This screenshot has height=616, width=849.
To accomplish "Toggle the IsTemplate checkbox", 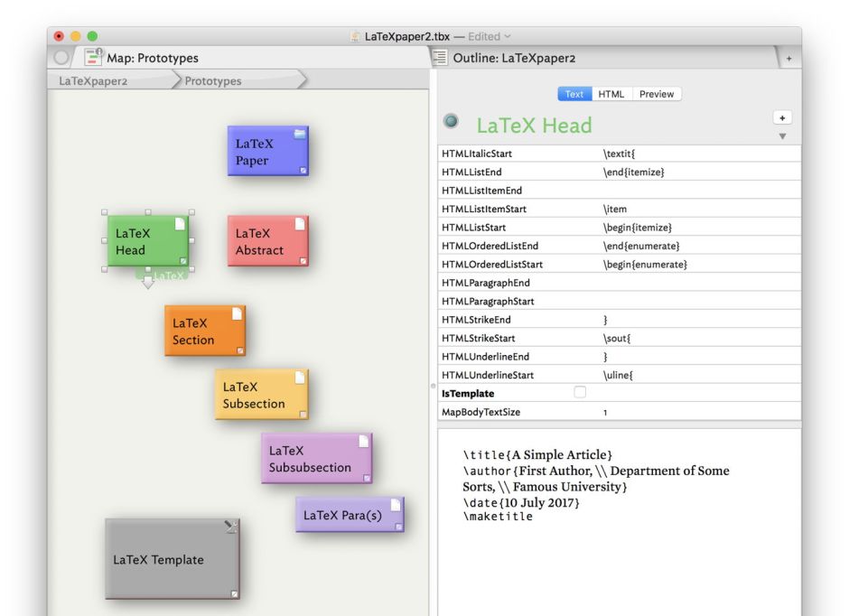I will pyautogui.click(x=580, y=393).
